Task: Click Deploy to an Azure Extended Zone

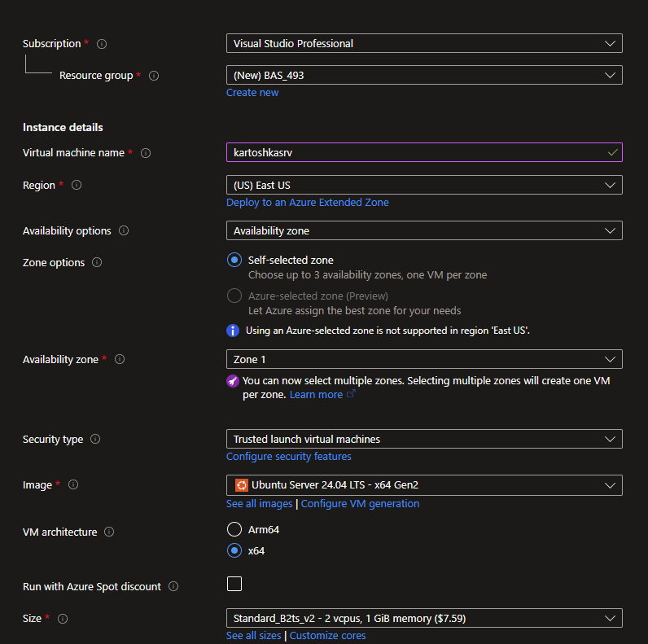Action: [x=307, y=203]
